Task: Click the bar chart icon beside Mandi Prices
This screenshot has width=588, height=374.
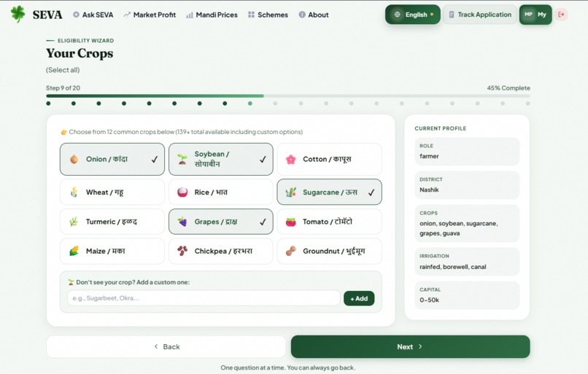Action: [190, 15]
